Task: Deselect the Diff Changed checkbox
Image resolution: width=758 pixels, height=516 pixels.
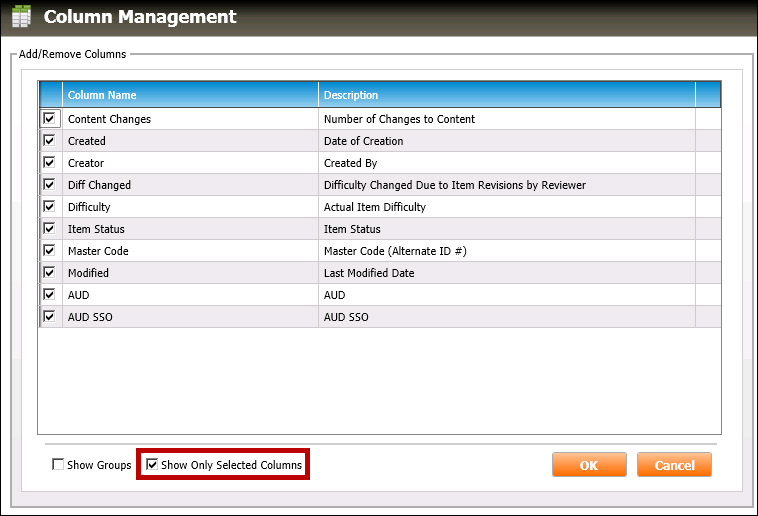Action: 49,185
